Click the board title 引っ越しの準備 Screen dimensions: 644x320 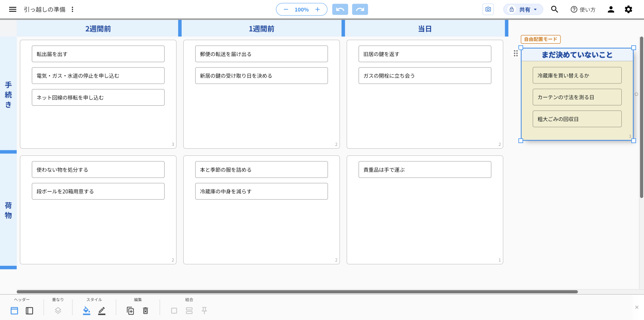[x=45, y=10]
